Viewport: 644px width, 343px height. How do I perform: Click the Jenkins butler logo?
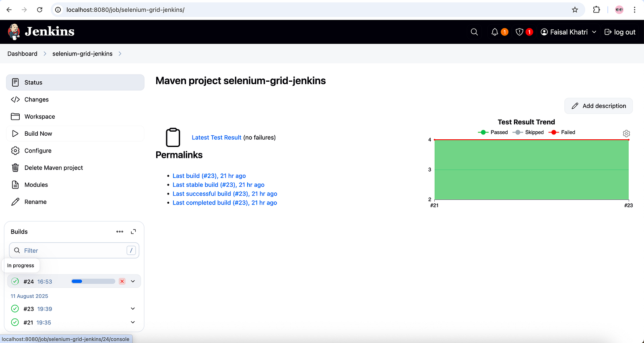point(14,32)
